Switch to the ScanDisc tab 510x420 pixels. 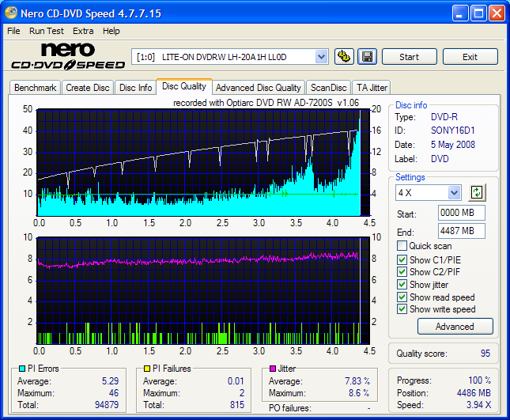point(328,88)
